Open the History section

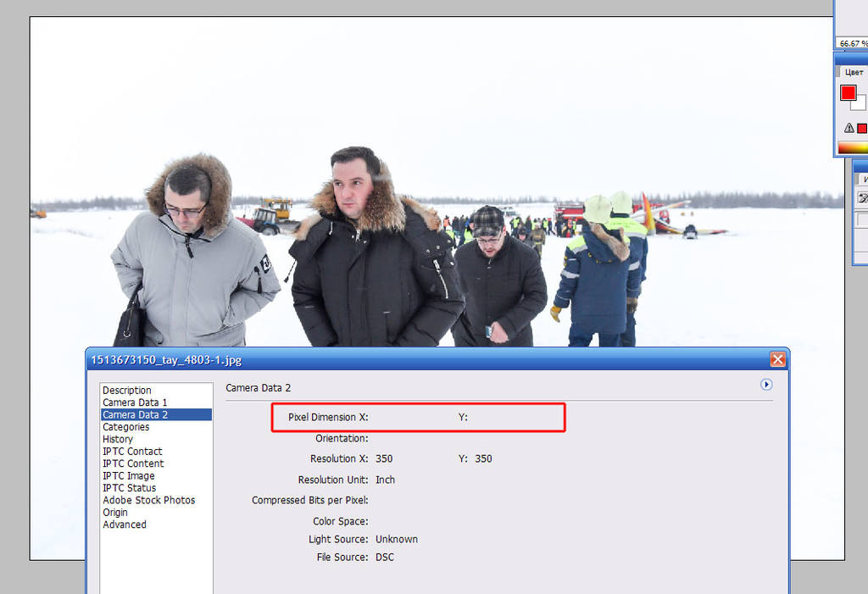pyautogui.click(x=117, y=439)
